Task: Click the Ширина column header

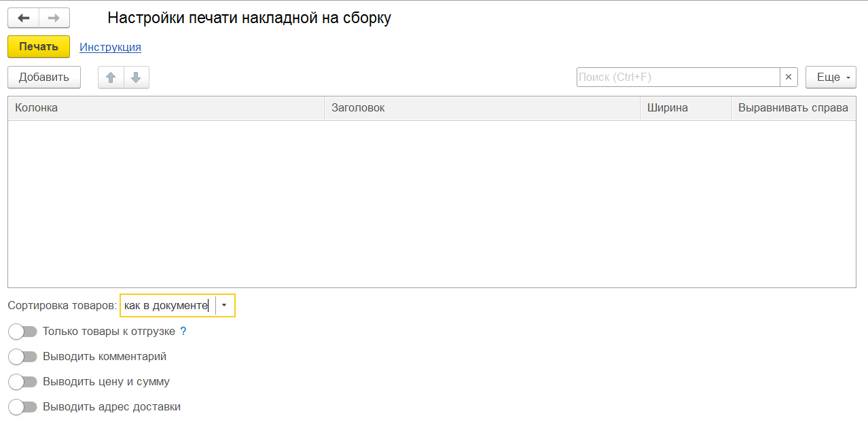Action: point(686,108)
